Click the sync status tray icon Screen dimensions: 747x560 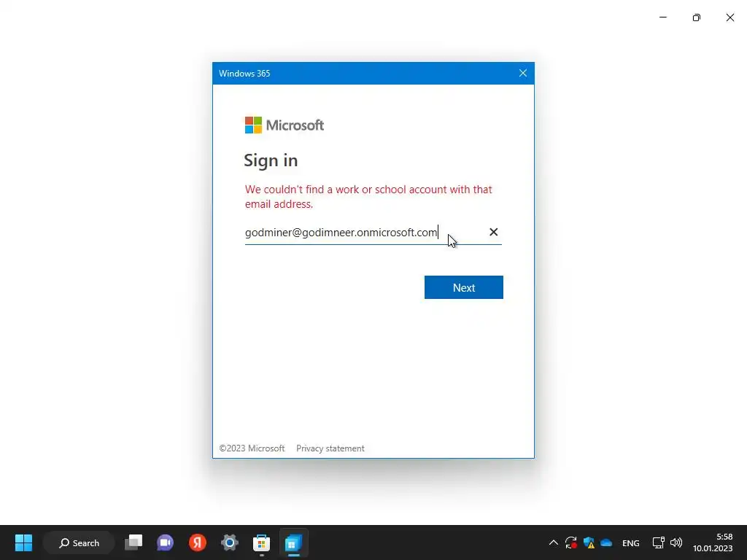(570, 542)
